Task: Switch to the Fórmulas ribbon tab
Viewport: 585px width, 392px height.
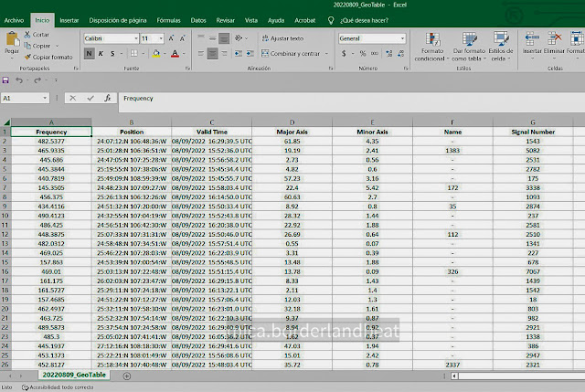Action: click(x=168, y=18)
